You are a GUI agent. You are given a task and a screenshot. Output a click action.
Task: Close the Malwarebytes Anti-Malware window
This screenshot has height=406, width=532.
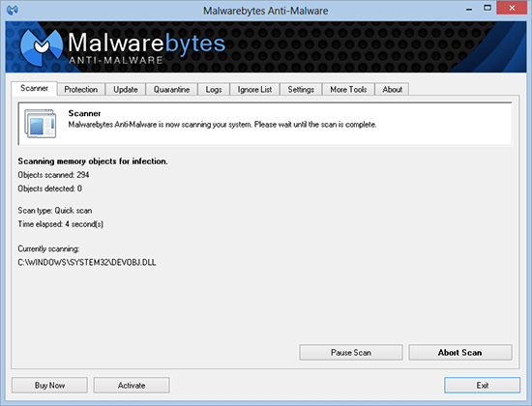[x=512, y=8]
